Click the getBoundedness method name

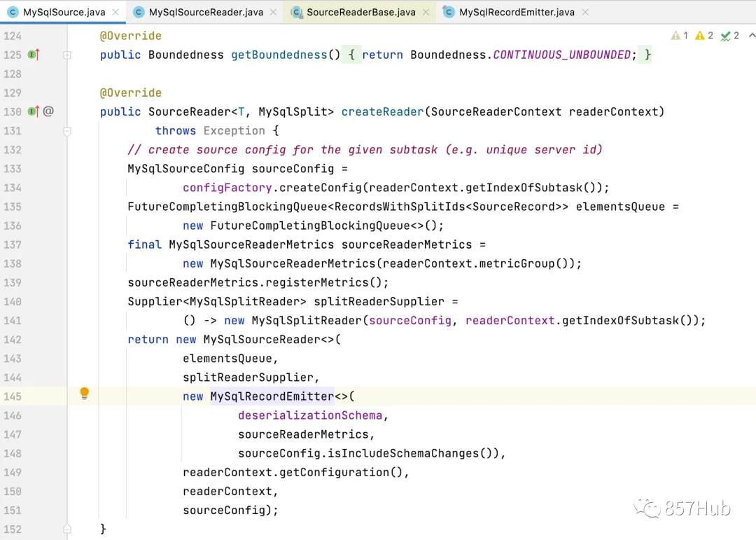tap(279, 55)
